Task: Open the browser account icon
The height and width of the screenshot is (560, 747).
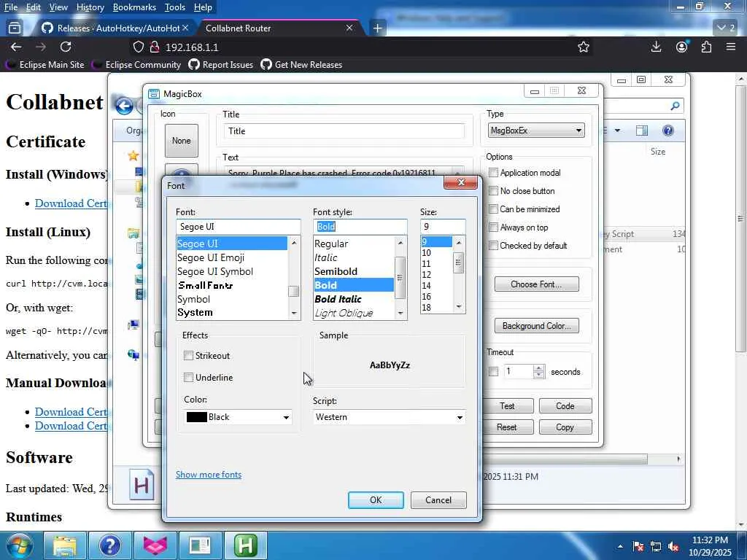Action: (682, 47)
